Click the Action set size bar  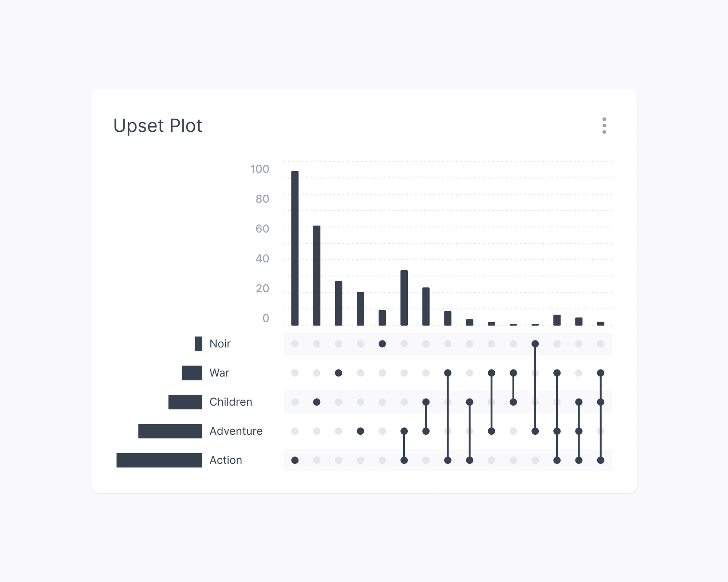click(159, 460)
